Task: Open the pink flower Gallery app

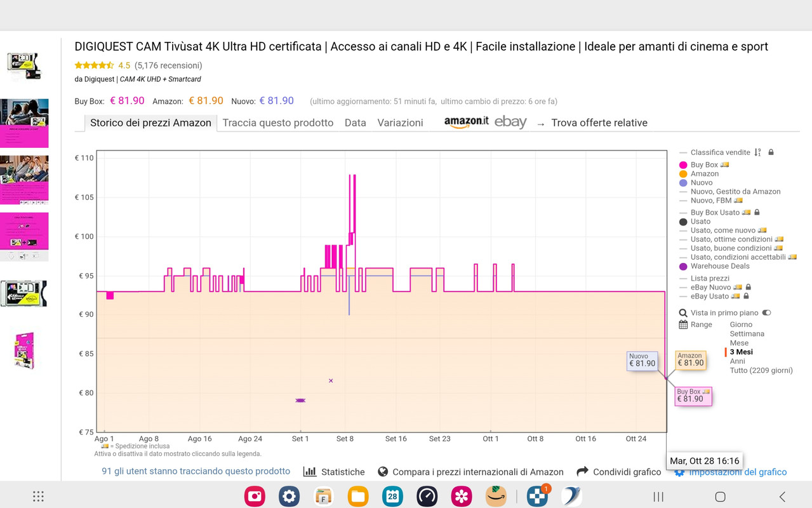Action: click(x=462, y=497)
